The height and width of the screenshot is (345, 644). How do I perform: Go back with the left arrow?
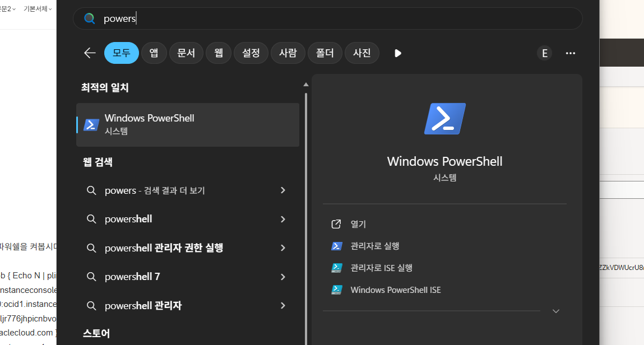90,53
